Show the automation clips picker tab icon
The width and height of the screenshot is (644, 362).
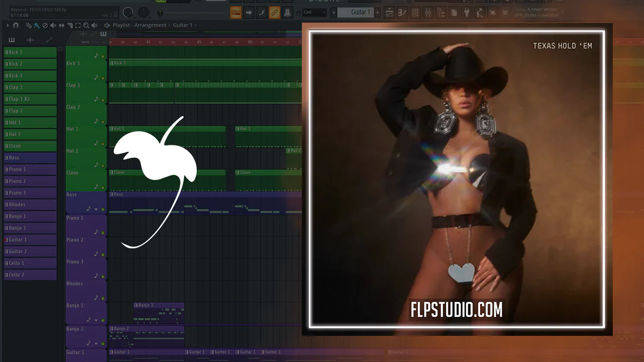point(49,40)
